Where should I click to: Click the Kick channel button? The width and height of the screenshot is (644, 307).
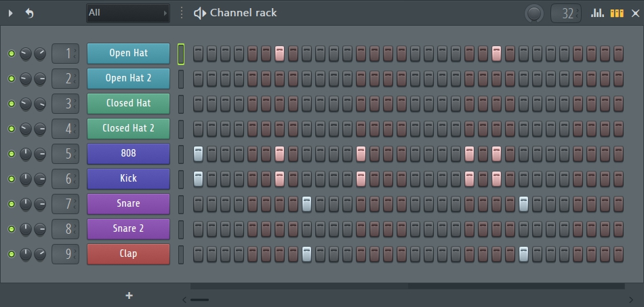pyautogui.click(x=128, y=178)
